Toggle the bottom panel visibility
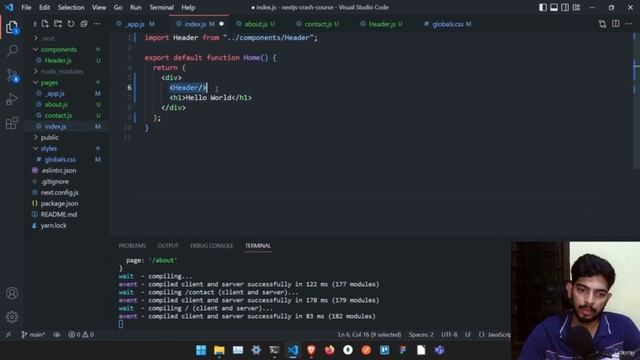This screenshot has width=640, height=360. coord(554,7)
